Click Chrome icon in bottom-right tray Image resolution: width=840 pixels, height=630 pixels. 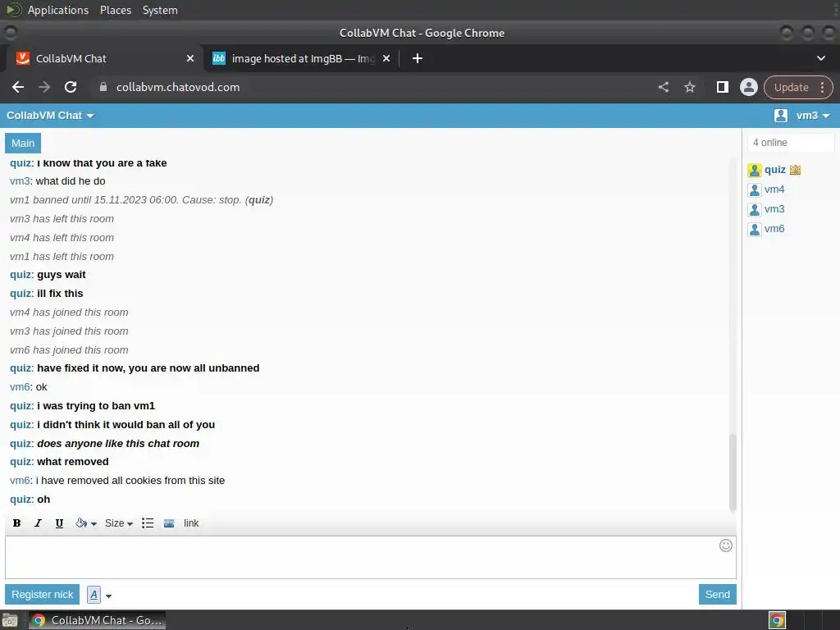point(777,620)
